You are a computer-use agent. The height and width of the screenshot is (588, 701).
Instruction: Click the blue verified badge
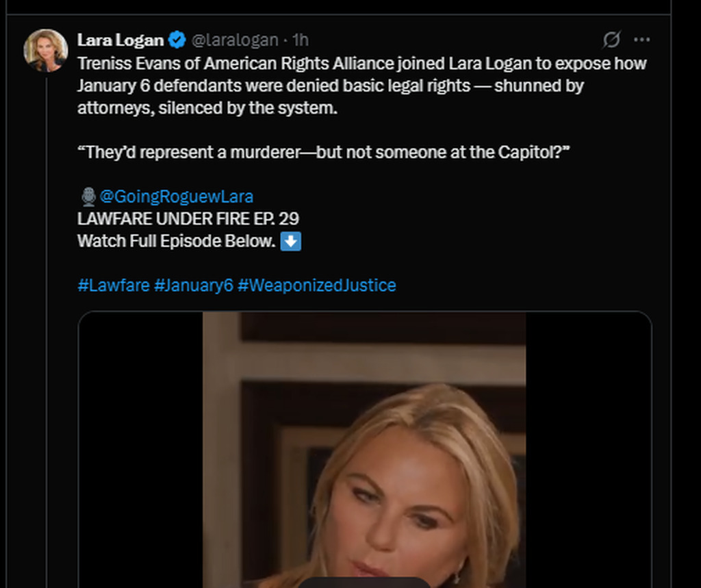pos(177,40)
